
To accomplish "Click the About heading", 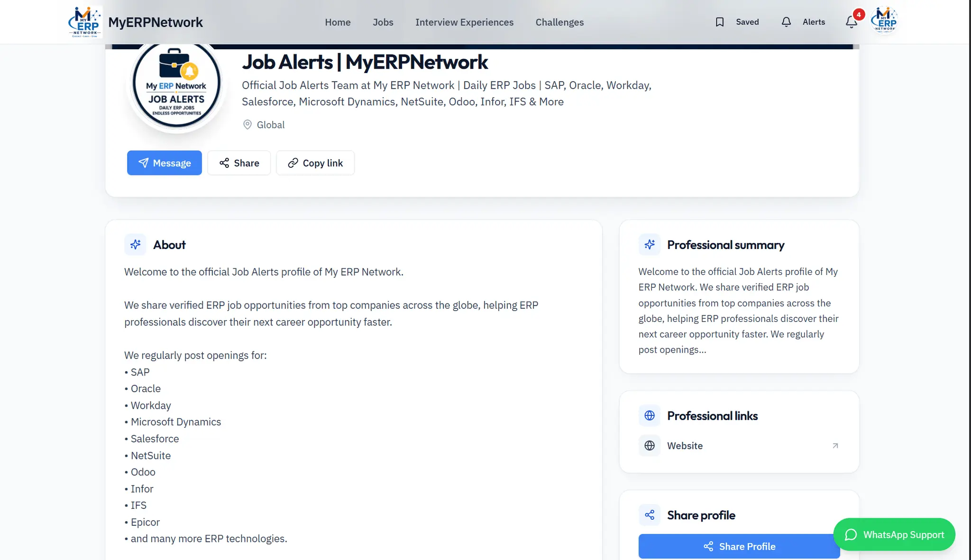I will coord(169,245).
